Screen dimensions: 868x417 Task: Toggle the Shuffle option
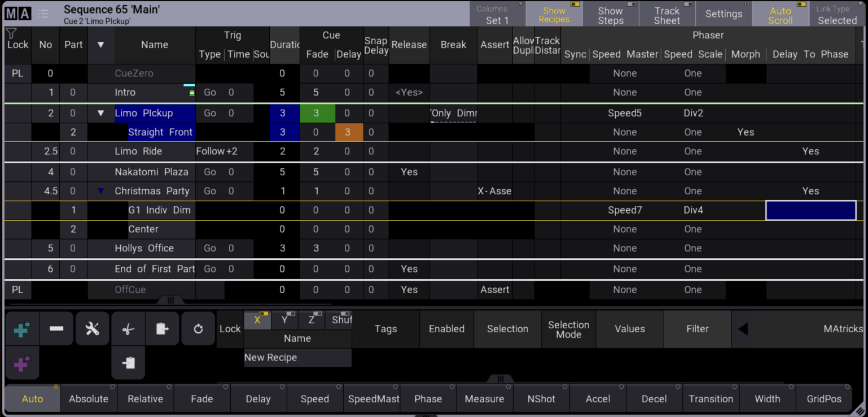pos(339,320)
